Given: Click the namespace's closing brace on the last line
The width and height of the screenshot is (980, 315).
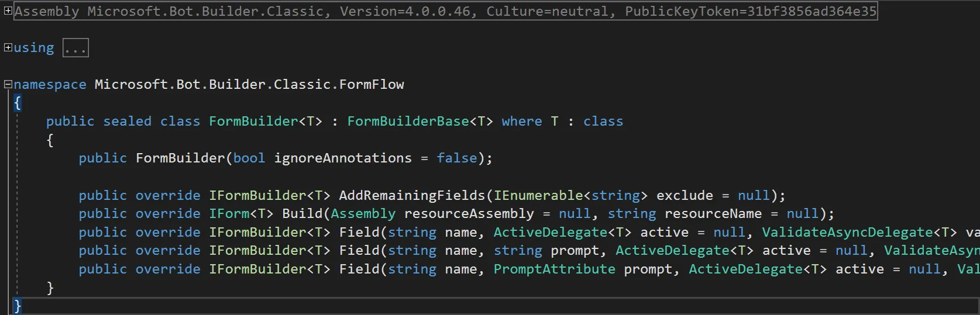Looking at the screenshot, I should [x=18, y=306].
